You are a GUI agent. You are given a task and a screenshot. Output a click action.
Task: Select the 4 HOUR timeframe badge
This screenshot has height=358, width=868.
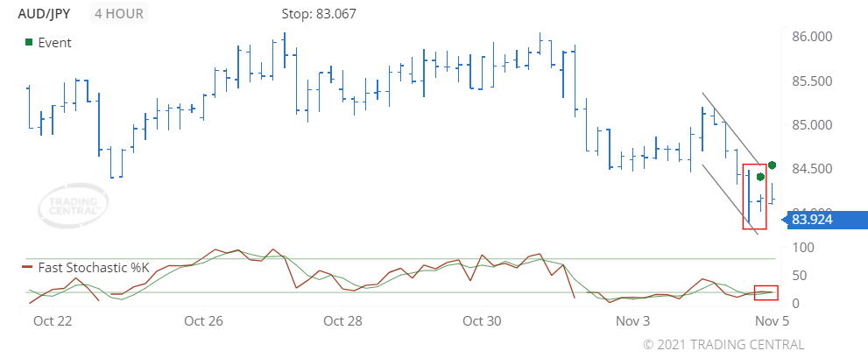coord(119,14)
